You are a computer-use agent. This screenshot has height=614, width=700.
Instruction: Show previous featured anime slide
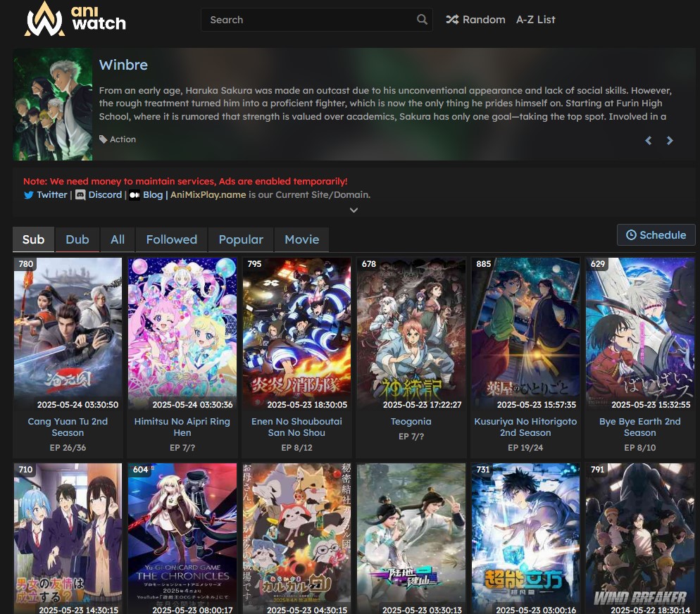click(x=648, y=141)
